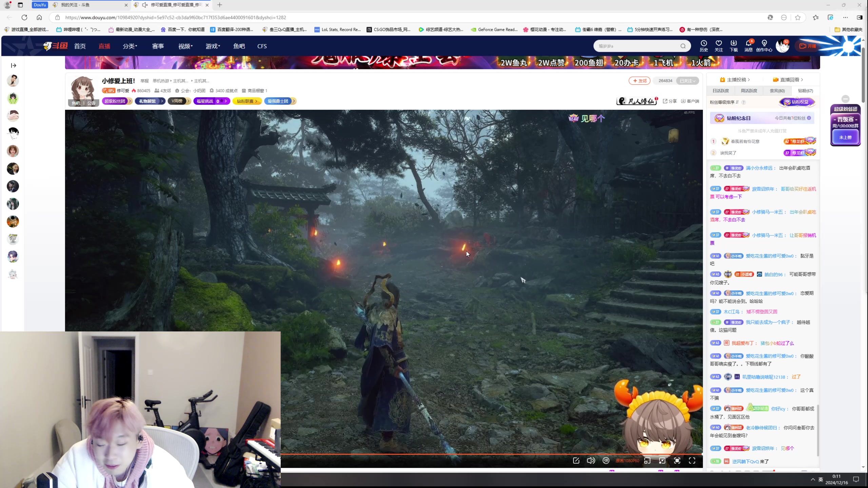Switch to browser tab 我的关注 - 斗鱼
This screenshot has height=488, width=868.
(x=90, y=5)
